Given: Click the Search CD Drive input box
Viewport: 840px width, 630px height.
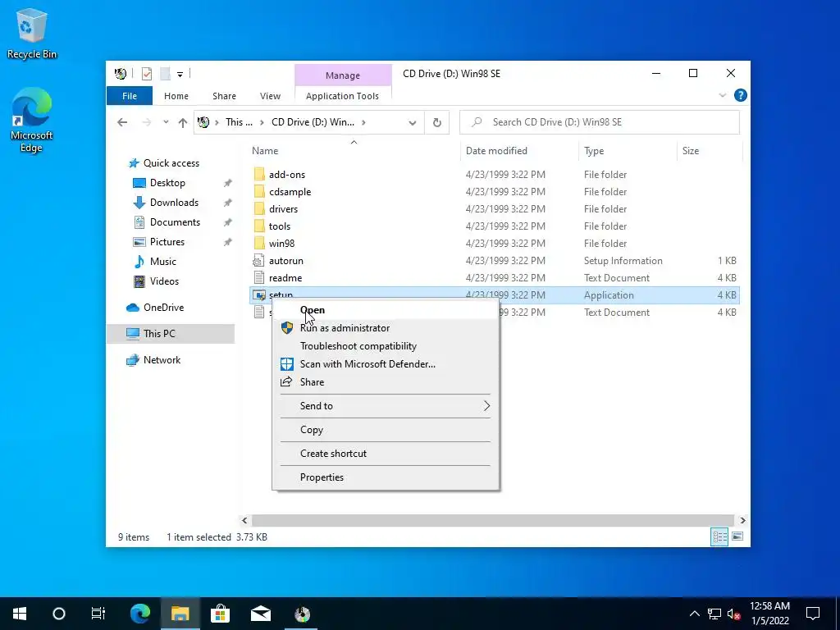Looking at the screenshot, I should (x=600, y=122).
